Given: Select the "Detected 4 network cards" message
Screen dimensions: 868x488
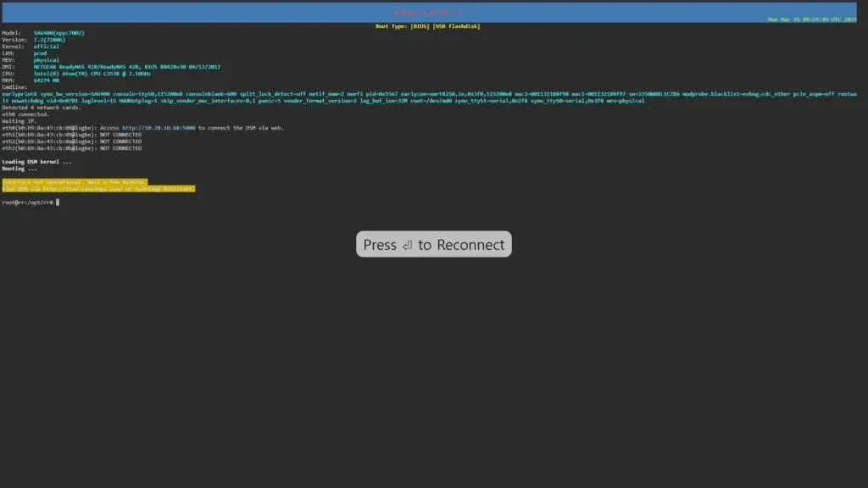Looking at the screenshot, I should tap(41, 107).
